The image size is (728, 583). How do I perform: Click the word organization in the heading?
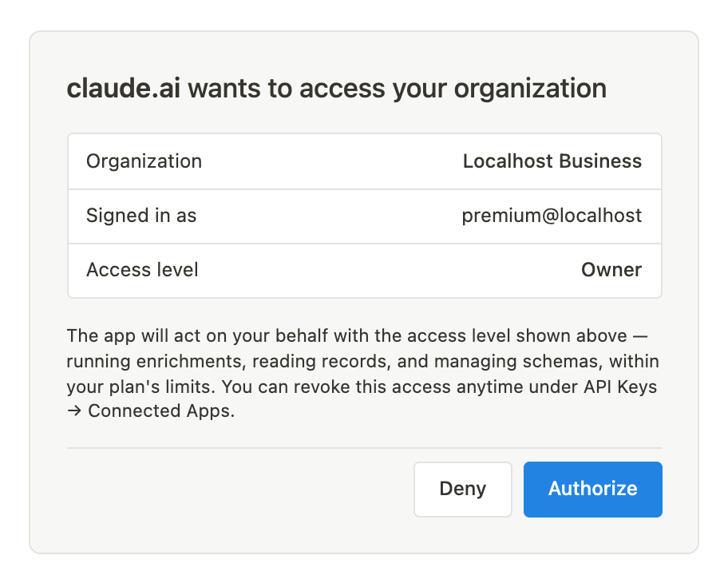530,89
